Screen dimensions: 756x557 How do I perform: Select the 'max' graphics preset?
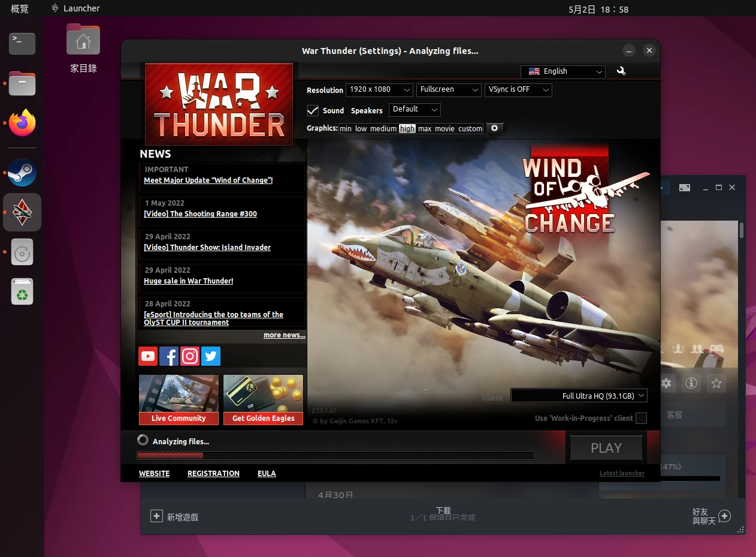point(425,129)
